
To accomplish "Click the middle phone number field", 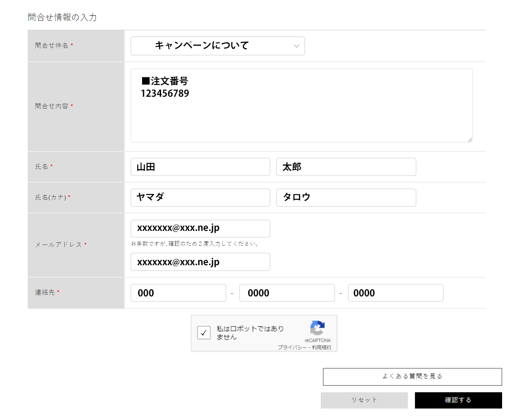I will tap(287, 293).
